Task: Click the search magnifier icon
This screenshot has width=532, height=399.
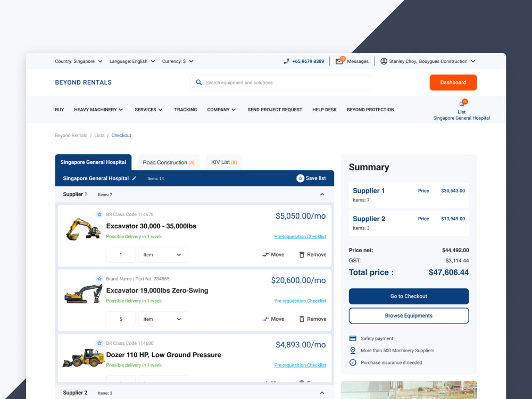Action: pos(199,82)
